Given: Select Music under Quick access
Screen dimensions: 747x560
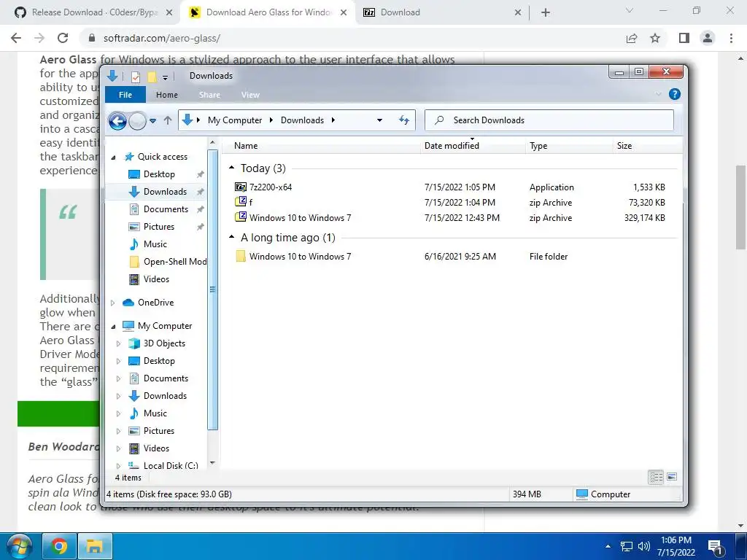Looking at the screenshot, I should pos(155,244).
